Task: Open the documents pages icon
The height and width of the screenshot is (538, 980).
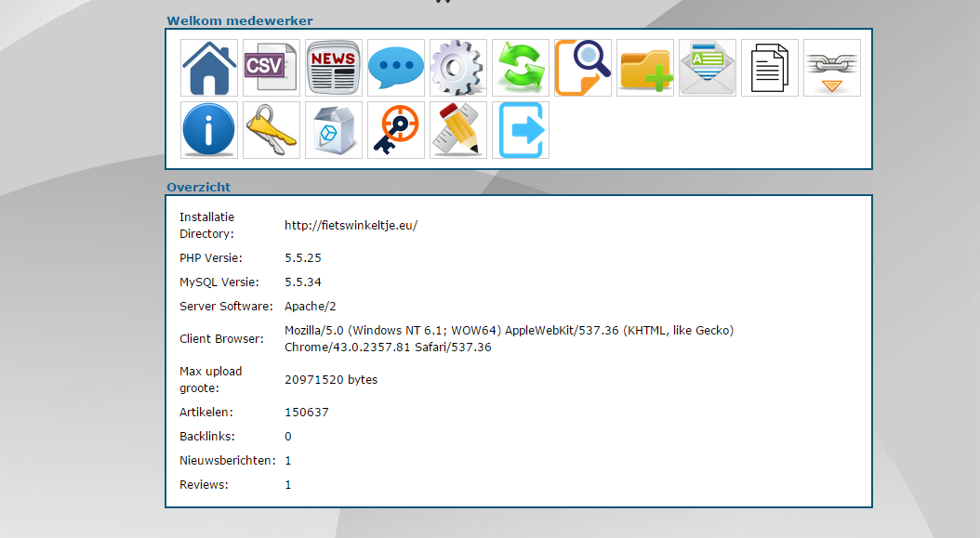Action: 769,68
